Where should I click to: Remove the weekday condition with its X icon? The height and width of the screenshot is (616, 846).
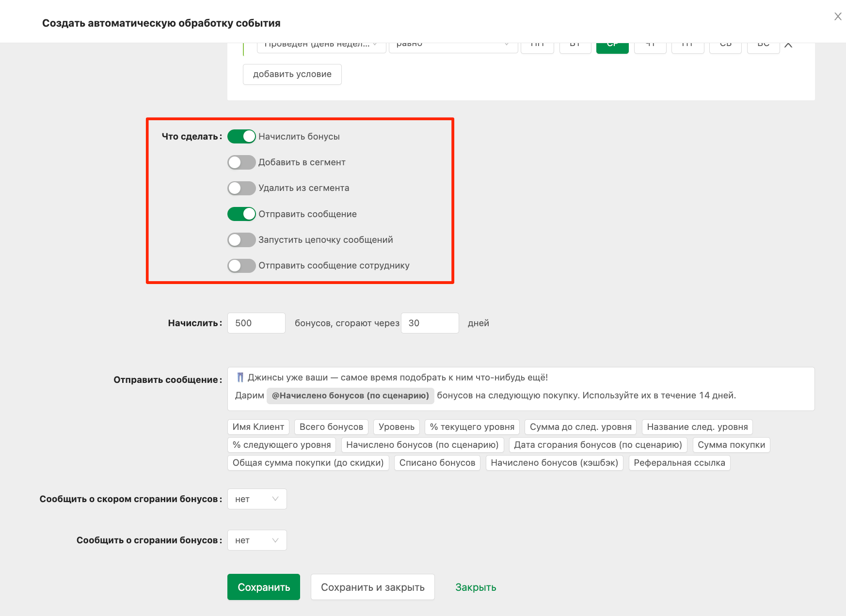click(x=788, y=45)
